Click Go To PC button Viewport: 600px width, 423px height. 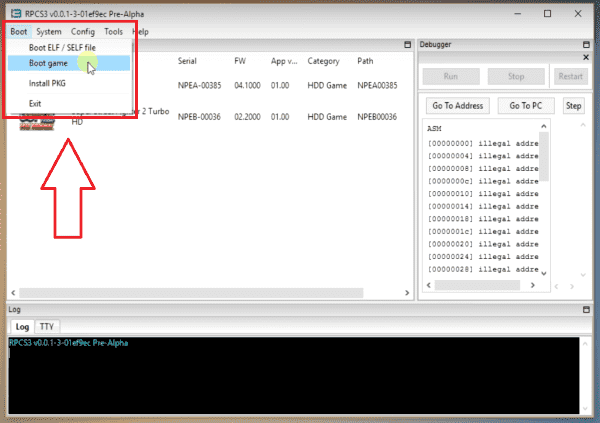pos(526,106)
